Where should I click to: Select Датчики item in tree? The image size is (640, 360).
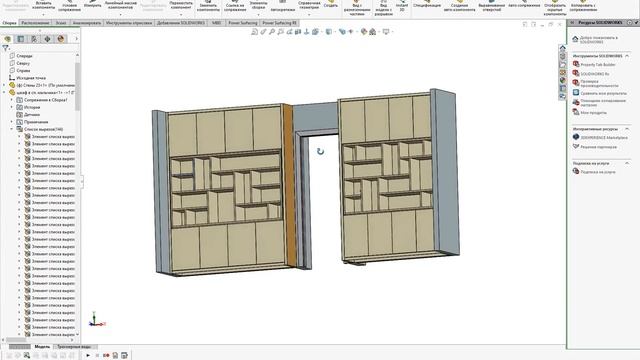point(32,114)
